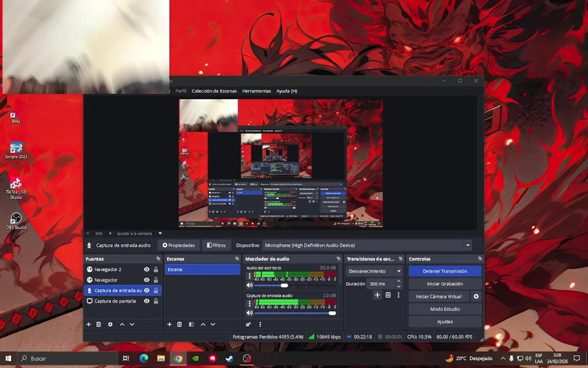588x368 pixels.
Task: Start virtual camera with Iniciar Cámara Virtual
Action: pyautogui.click(x=439, y=296)
